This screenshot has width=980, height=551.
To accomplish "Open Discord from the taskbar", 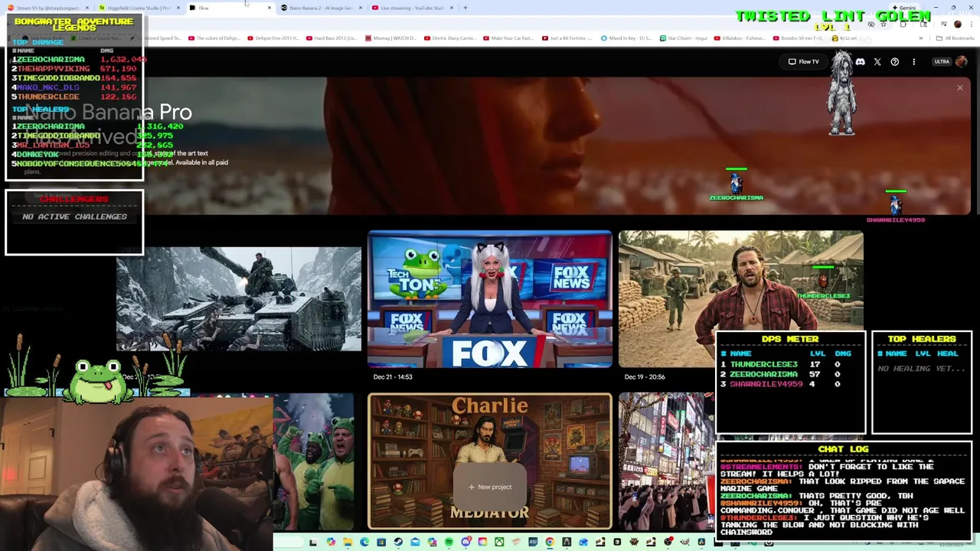I will click(x=465, y=542).
